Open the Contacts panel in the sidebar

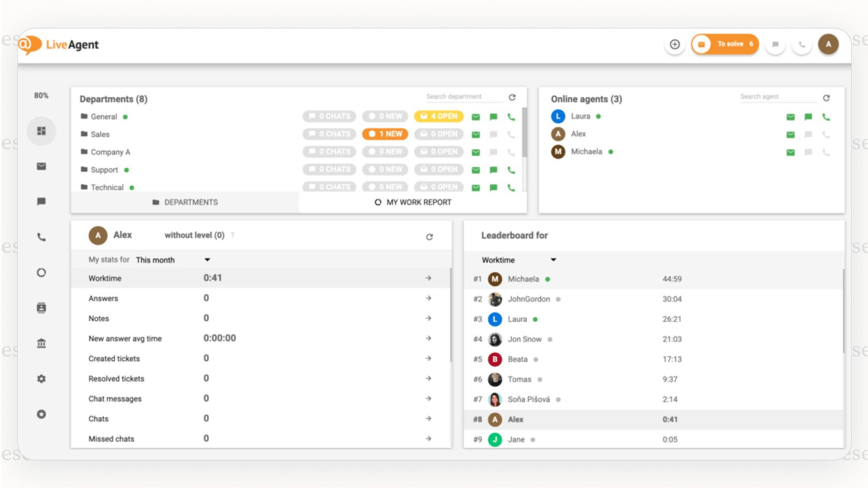[x=41, y=307]
